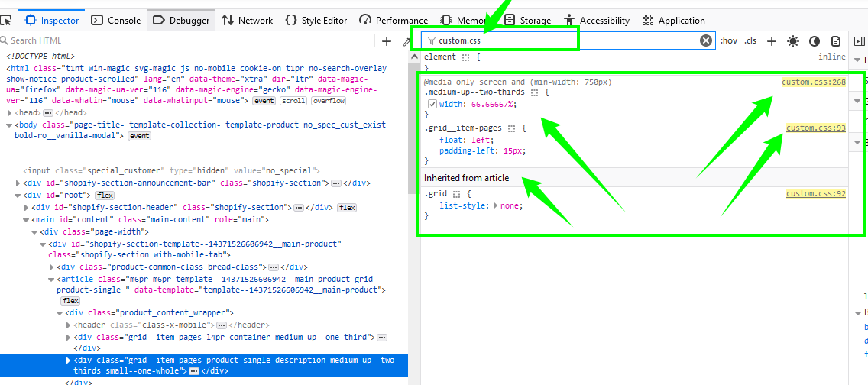
Task: Collapse the body element node
Action: point(10,124)
